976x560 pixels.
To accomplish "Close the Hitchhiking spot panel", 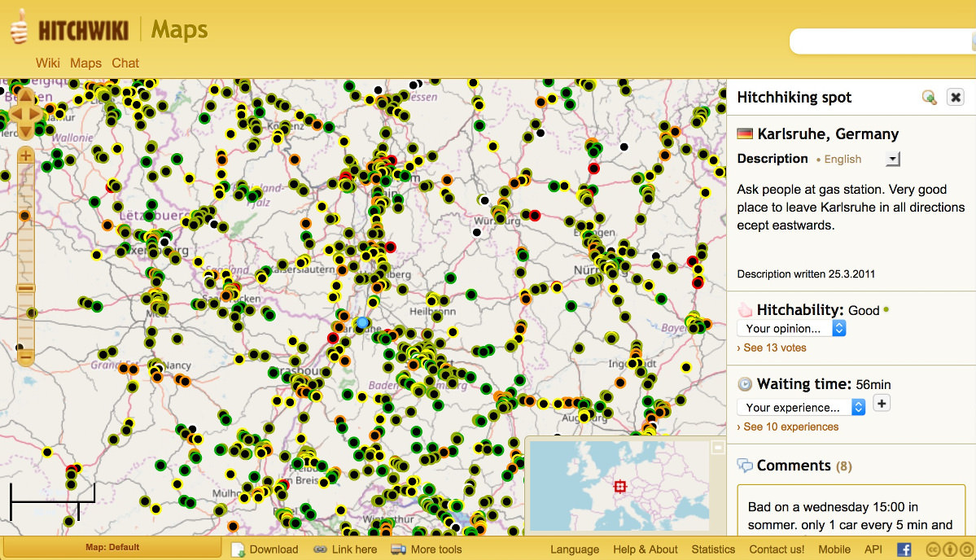I will (955, 98).
